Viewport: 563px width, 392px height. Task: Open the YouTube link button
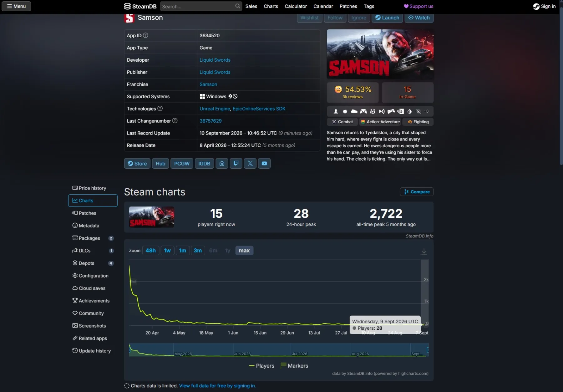pyautogui.click(x=264, y=163)
